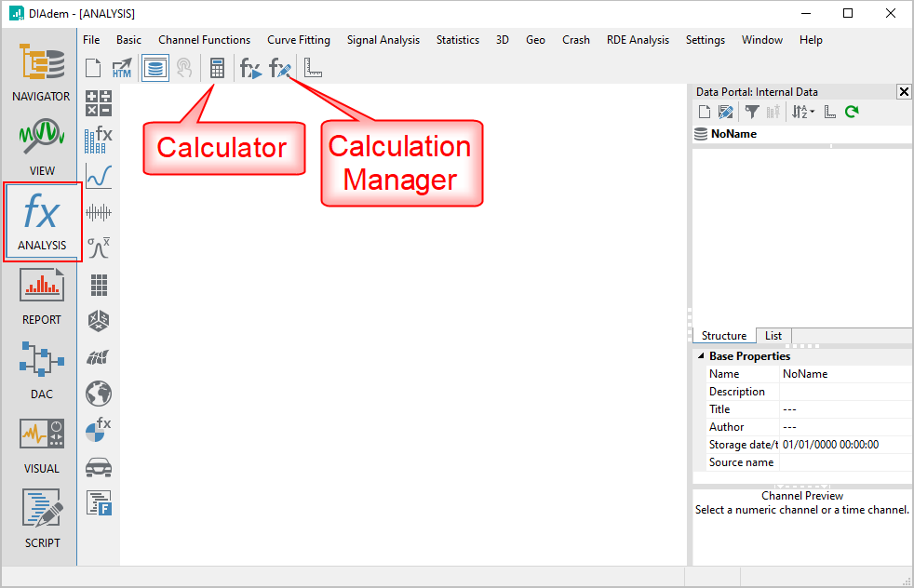Toggle the Data Portal display button
914x588 pixels.
coord(155,68)
